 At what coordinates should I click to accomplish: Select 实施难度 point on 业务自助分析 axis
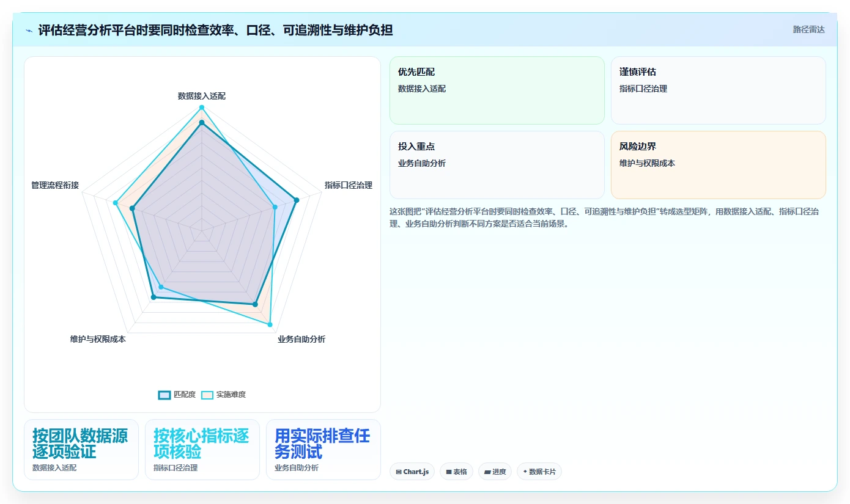coord(270,324)
